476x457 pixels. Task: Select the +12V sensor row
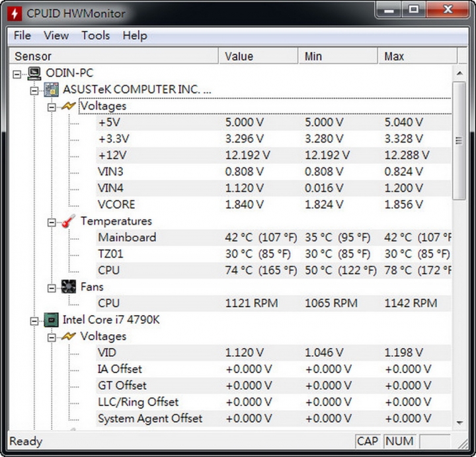click(273, 155)
